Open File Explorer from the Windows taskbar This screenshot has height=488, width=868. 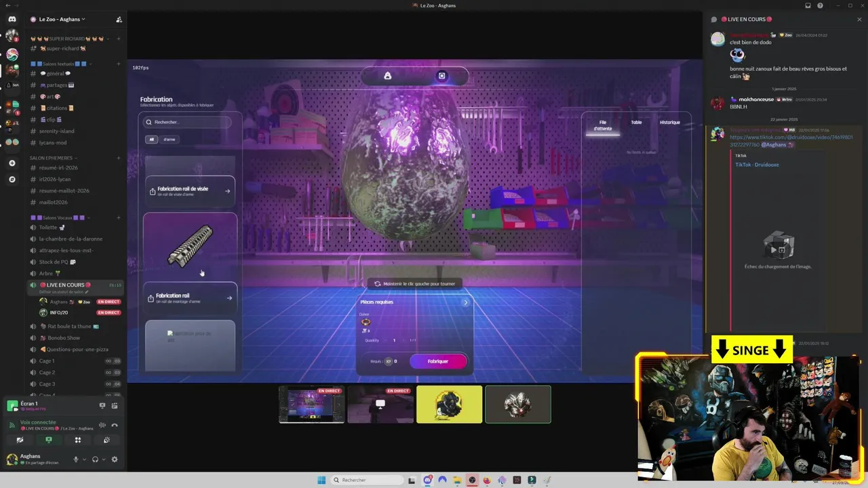pos(457,480)
